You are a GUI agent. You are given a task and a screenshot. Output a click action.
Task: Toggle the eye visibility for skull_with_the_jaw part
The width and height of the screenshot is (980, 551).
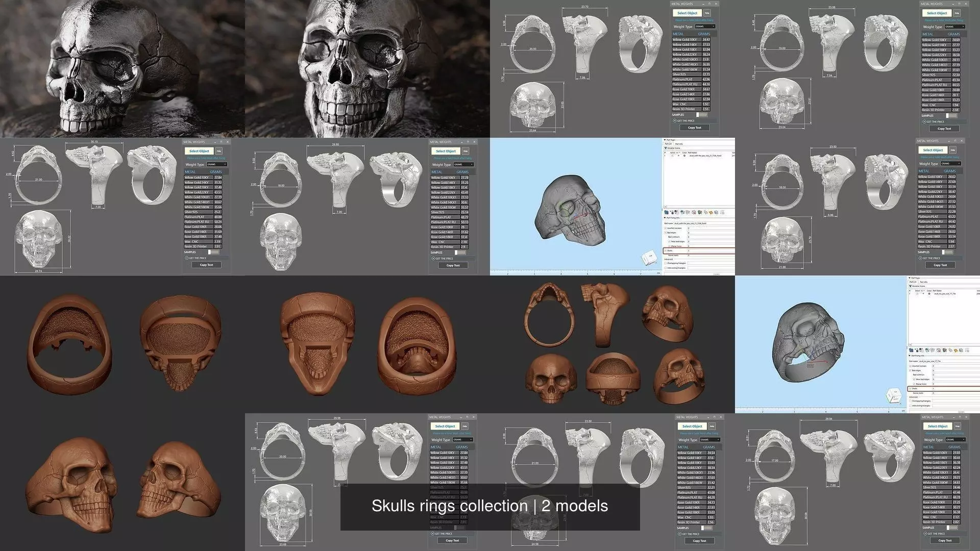[x=678, y=156]
